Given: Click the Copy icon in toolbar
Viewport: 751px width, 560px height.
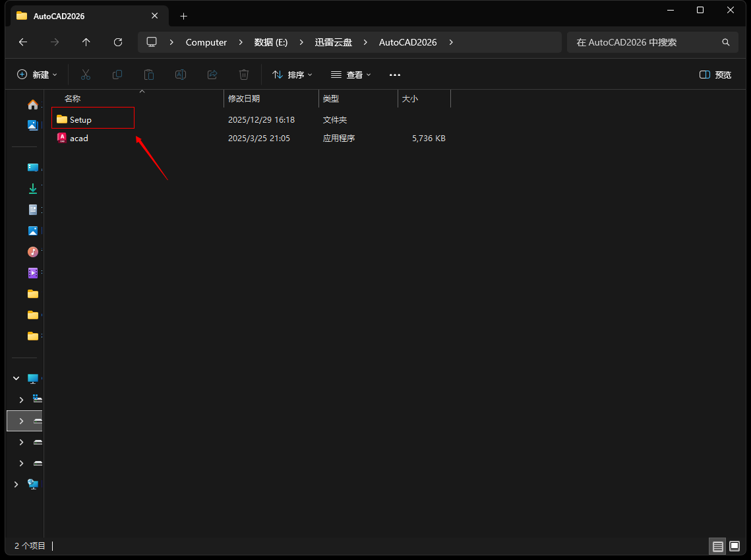Looking at the screenshot, I should click(x=117, y=75).
